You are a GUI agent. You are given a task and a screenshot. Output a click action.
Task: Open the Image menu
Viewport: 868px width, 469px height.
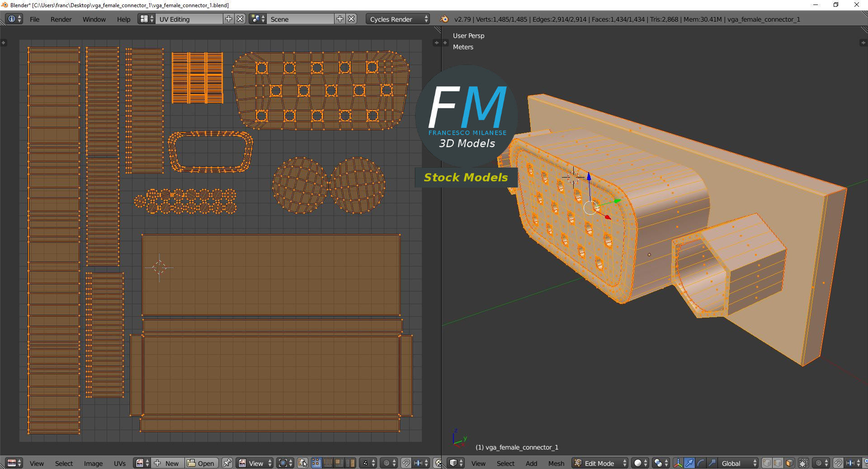pyautogui.click(x=93, y=464)
